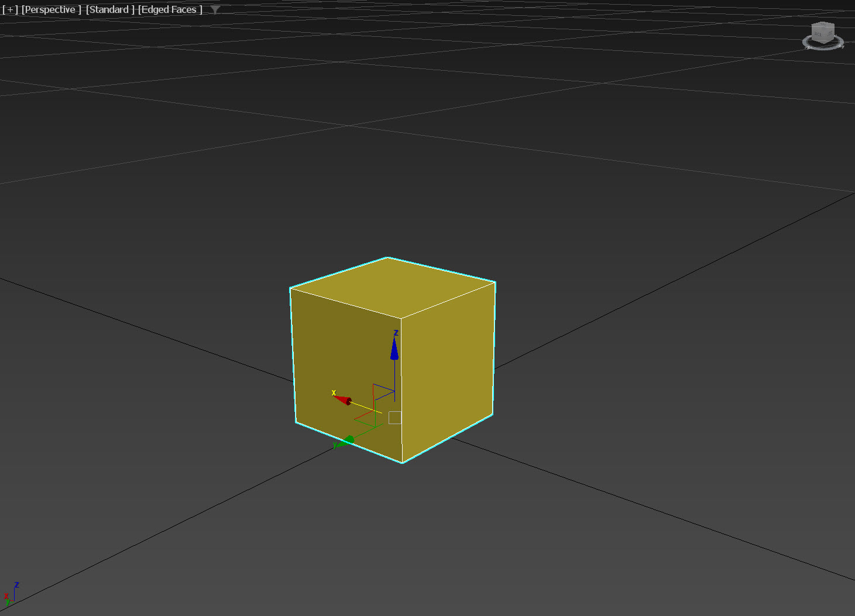Viewport: 855px width, 616px height.
Task: Click the red X axis arrow of the gizmo
Action: coord(343,400)
